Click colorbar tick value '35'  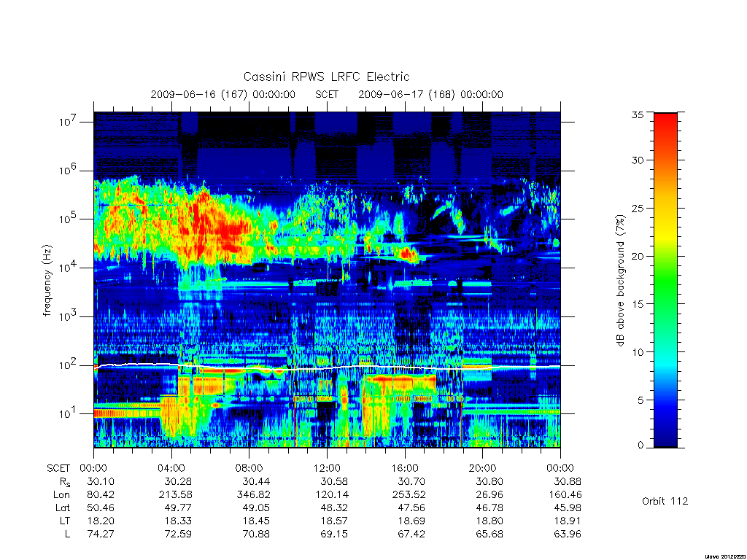[637, 114]
